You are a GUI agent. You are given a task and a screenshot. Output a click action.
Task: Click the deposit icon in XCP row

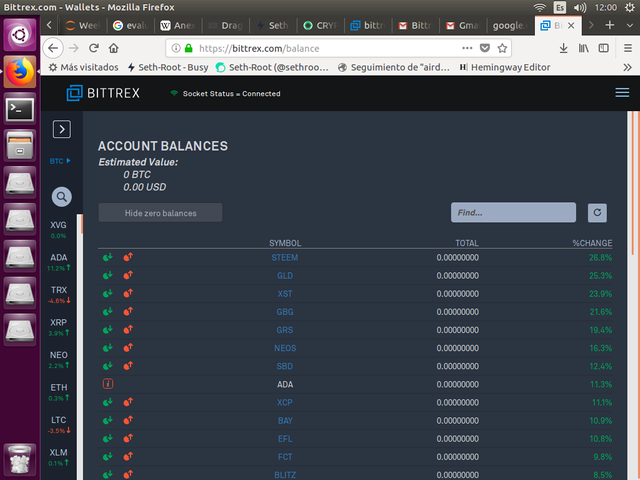[108, 402]
